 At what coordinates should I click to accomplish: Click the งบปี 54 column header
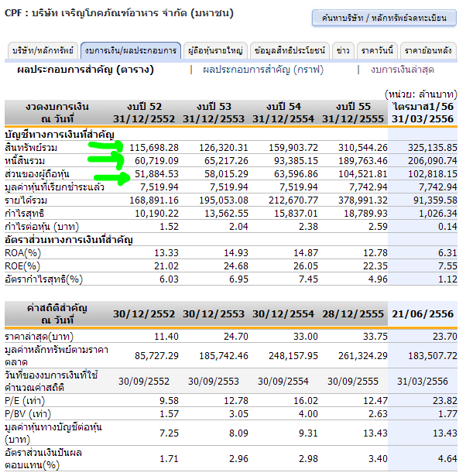click(x=283, y=113)
